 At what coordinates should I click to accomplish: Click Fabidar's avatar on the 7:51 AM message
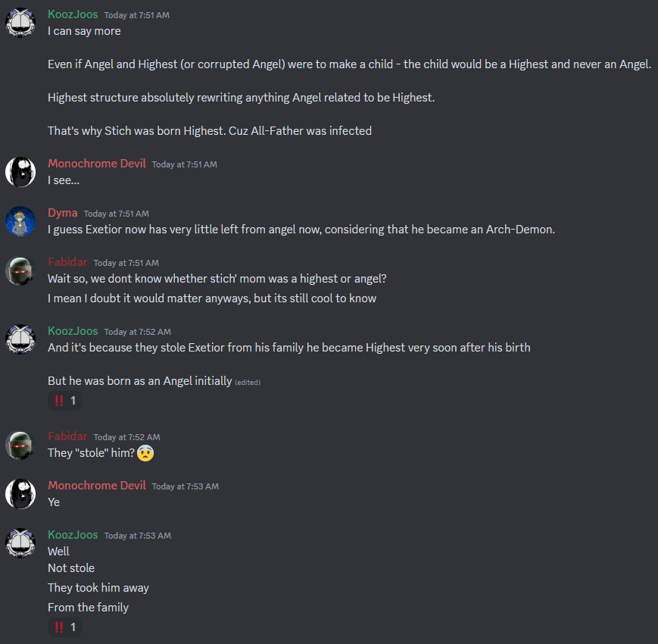click(20, 270)
